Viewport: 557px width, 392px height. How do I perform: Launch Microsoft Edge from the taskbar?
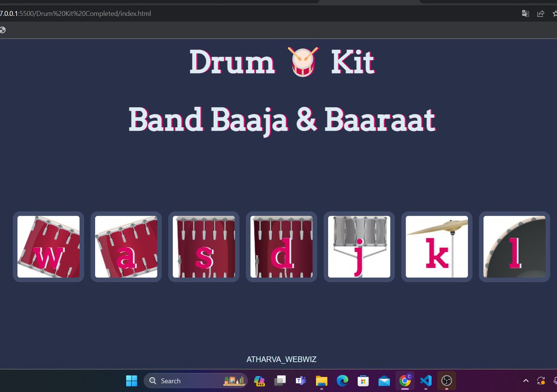coord(342,380)
